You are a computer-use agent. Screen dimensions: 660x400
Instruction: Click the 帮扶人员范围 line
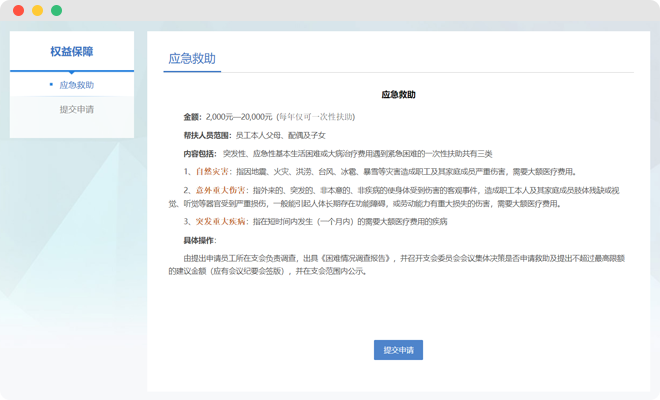pos(254,136)
